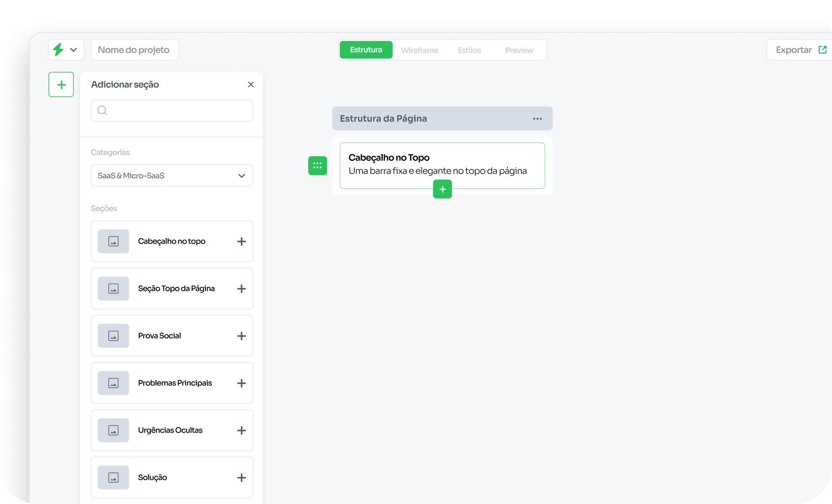
Task: Click the plus button below Cabeçalho card
Action: 442,189
